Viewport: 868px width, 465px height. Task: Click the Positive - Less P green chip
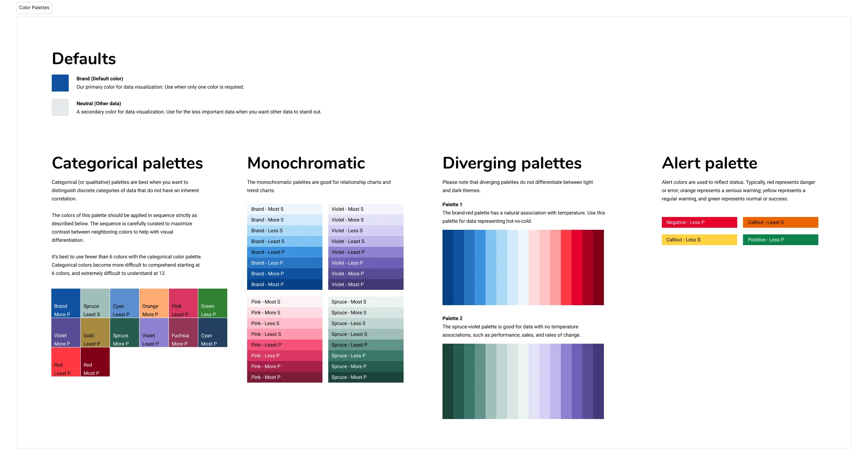click(x=780, y=240)
